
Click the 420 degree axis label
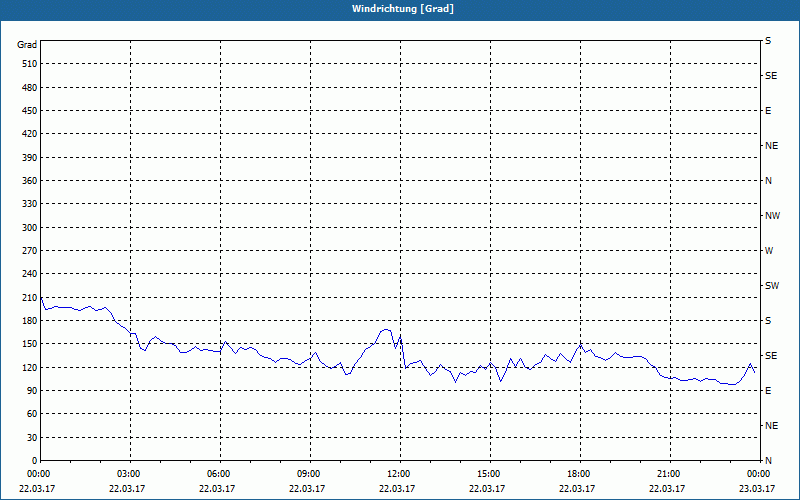pyautogui.click(x=29, y=134)
